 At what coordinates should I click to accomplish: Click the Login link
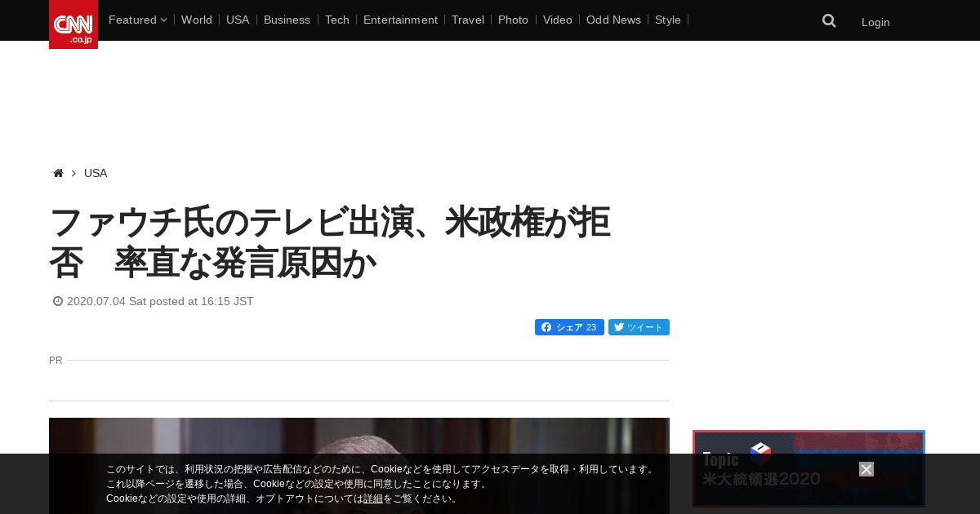875,22
